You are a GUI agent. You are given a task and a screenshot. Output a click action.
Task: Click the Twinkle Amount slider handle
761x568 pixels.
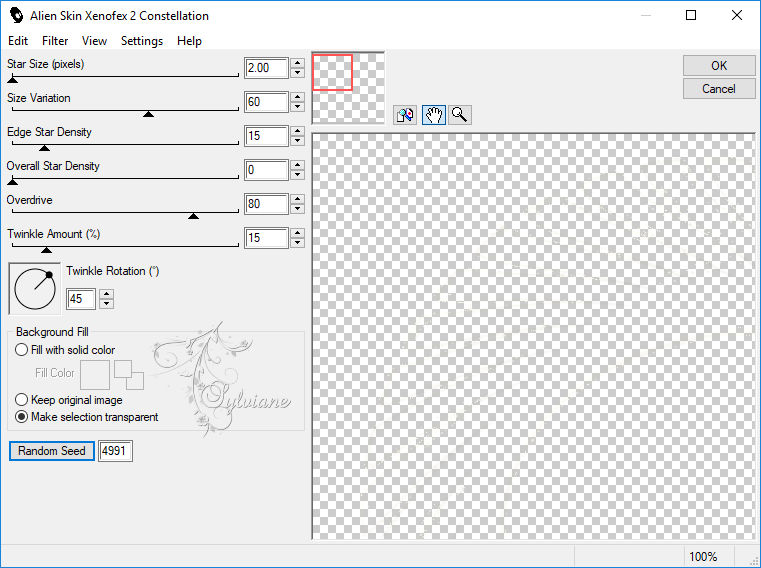point(46,250)
